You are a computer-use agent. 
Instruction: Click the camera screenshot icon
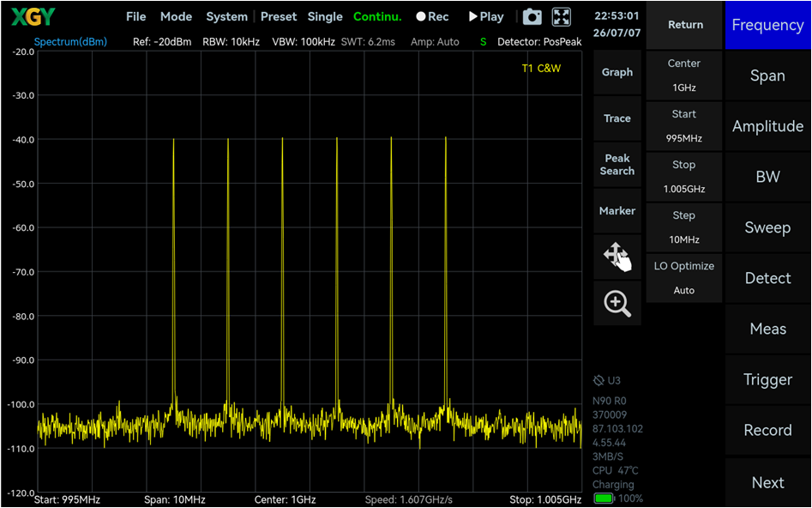532,17
